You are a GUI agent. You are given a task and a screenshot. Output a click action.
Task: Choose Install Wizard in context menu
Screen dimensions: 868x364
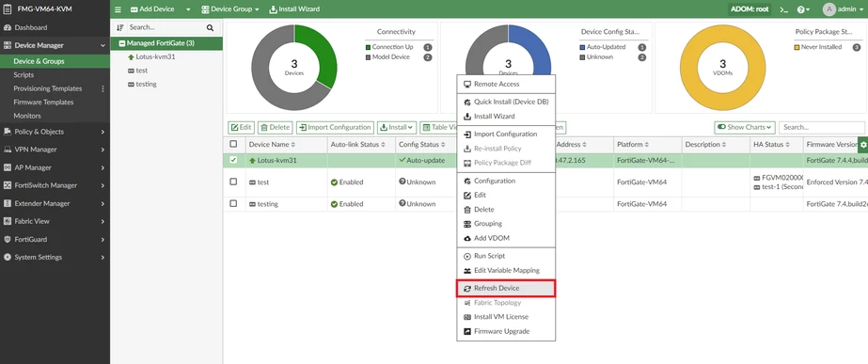(506, 117)
